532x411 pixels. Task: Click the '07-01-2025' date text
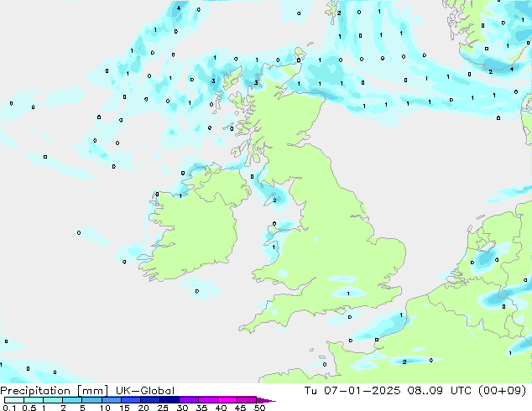362,391
